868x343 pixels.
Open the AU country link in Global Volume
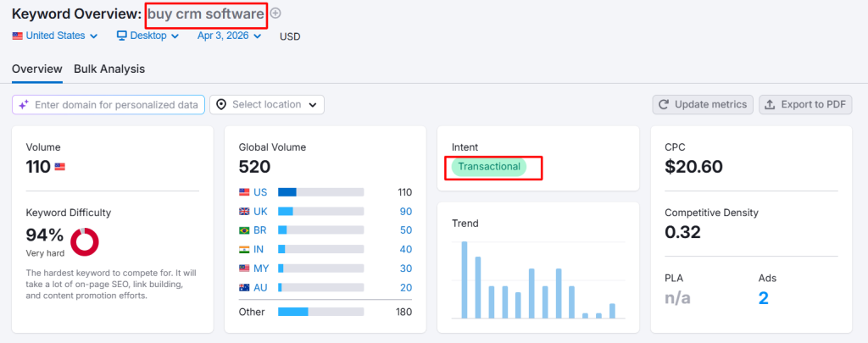pos(261,288)
